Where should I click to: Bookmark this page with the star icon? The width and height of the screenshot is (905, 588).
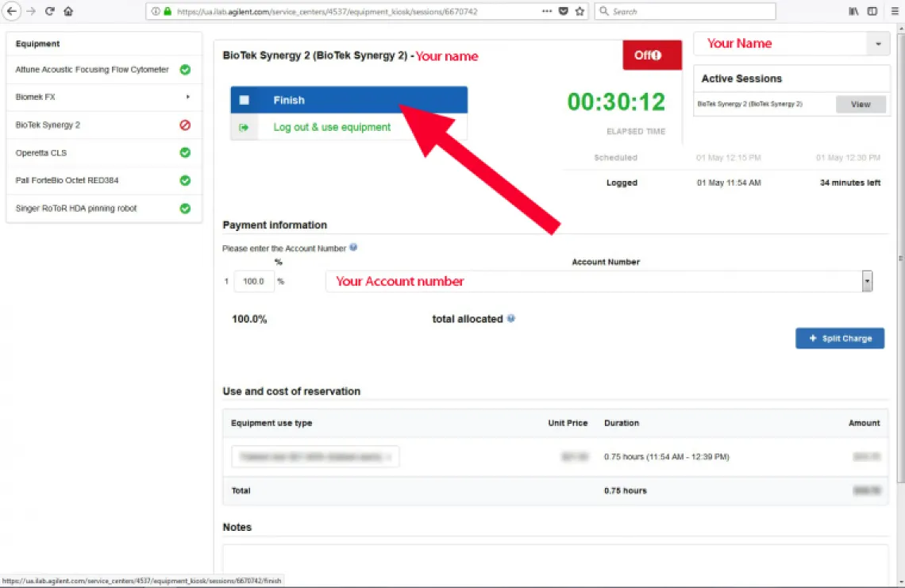click(x=580, y=11)
